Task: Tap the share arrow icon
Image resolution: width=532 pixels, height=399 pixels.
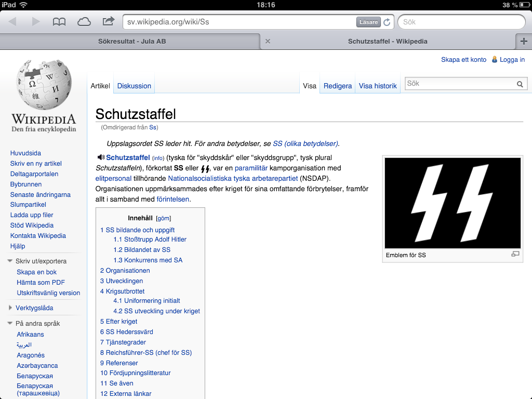Action: click(x=108, y=22)
